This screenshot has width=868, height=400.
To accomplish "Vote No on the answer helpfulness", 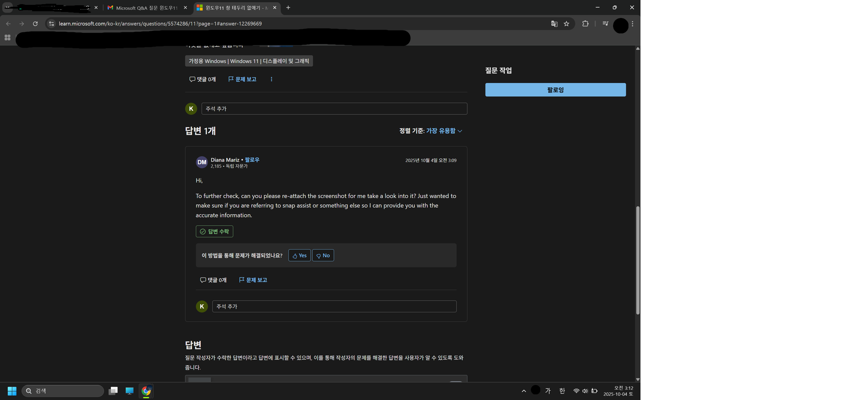I will tap(323, 255).
